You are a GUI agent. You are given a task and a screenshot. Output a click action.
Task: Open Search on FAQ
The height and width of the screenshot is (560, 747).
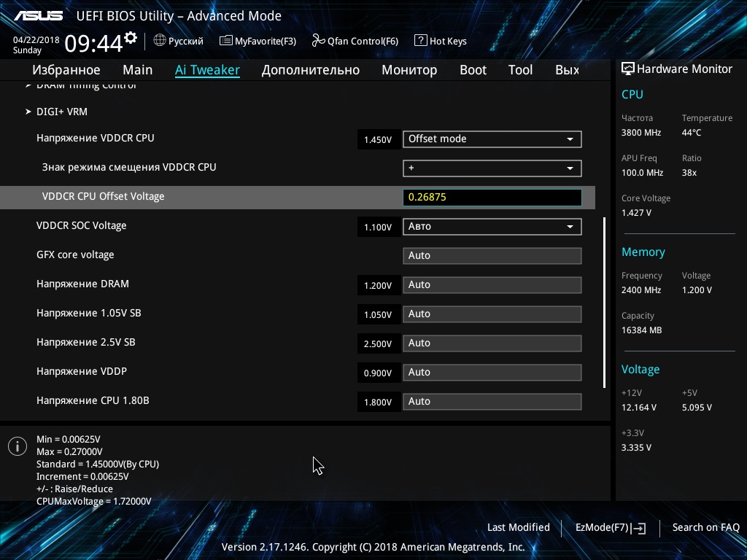705,528
